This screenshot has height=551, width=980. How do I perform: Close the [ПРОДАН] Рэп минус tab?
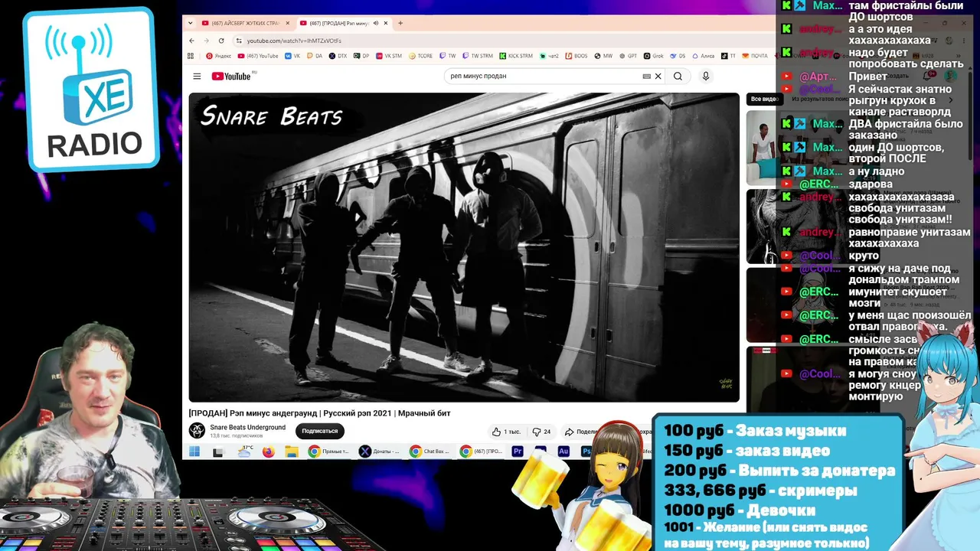386,23
